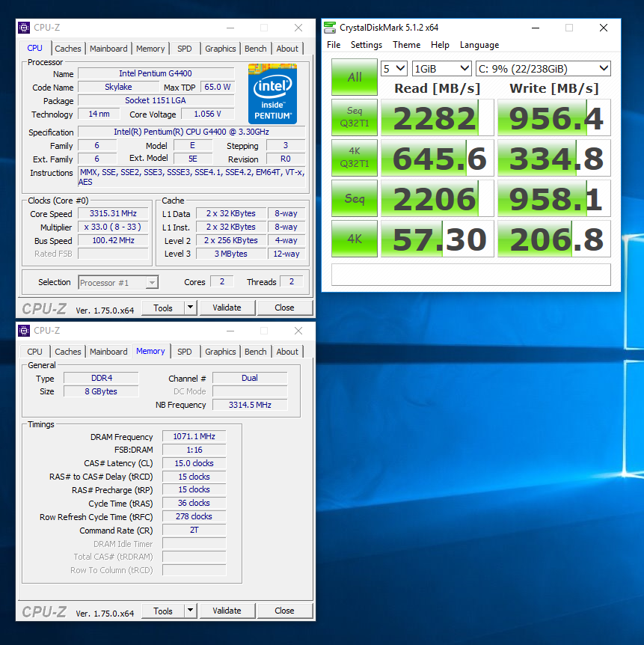Click the processor name Intel Pentium G4400
Image resolution: width=644 pixels, height=645 pixels.
pos(156,73)
